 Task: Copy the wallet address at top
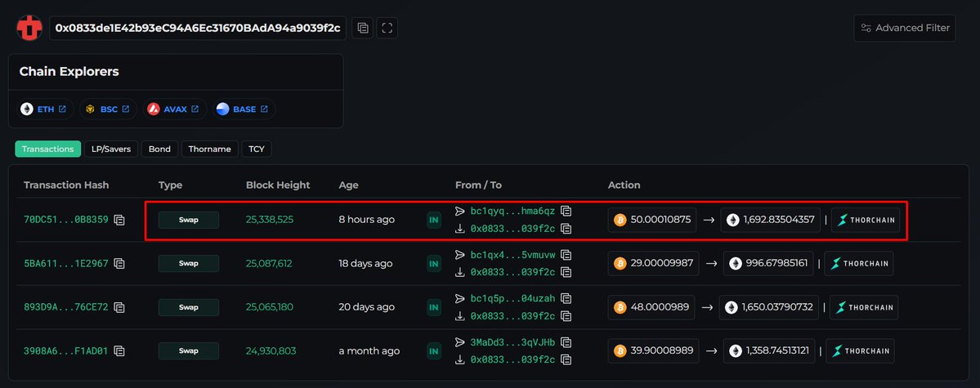[363, 28]
